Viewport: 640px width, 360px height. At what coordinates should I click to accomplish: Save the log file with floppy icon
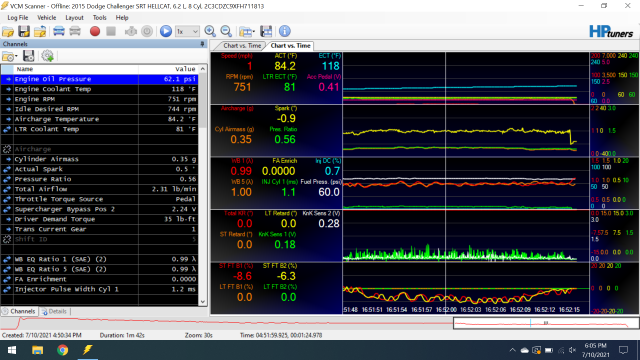24,31
